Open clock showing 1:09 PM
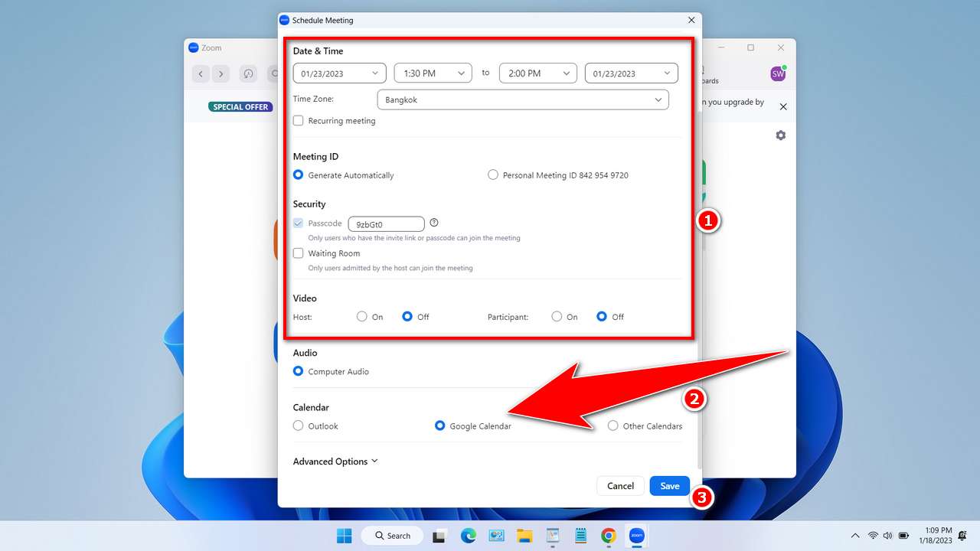The height and width of the screenshot is (551, 980). [936, 536]
